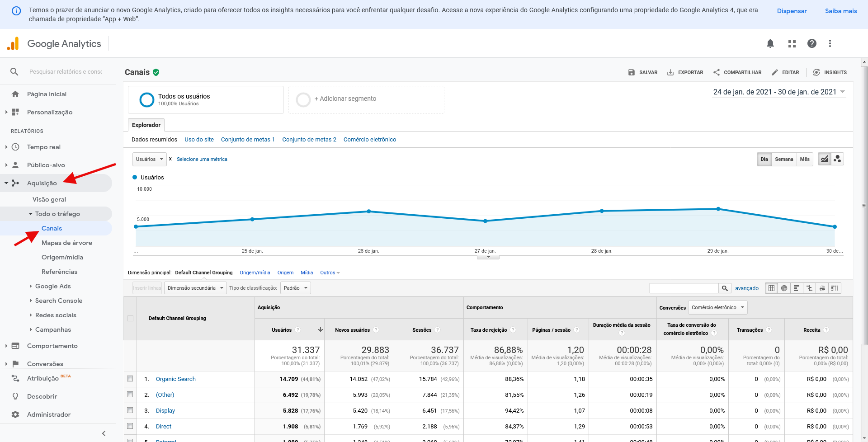The image size is (868, 442).
Task: Select the term cloud view icon
Action: 822,288
